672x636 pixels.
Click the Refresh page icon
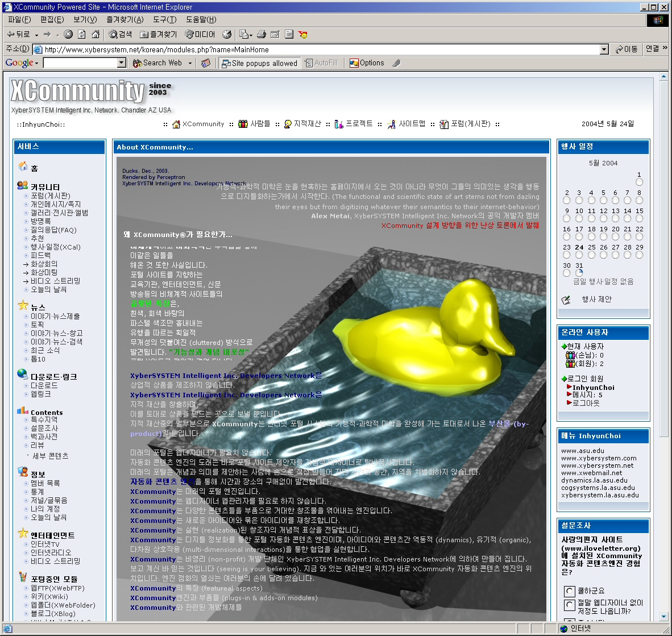[82, 34]
